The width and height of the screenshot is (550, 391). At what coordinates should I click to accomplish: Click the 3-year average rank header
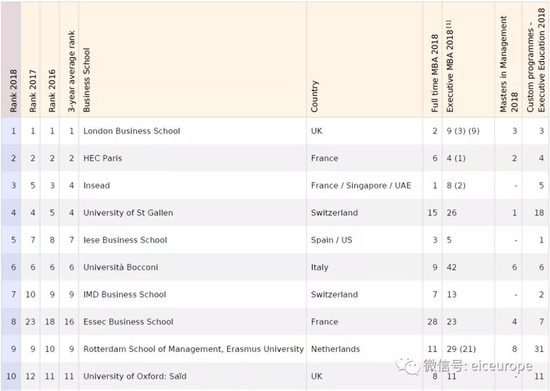(71, 72)
